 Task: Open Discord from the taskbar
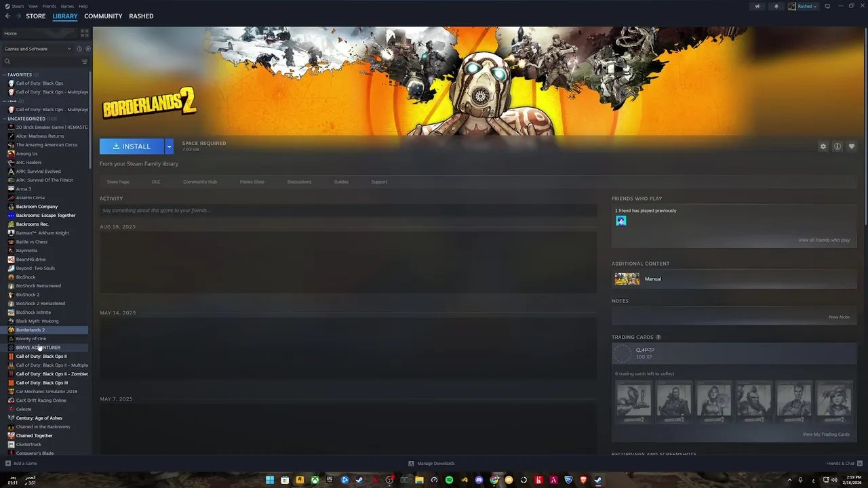[479, 480]
